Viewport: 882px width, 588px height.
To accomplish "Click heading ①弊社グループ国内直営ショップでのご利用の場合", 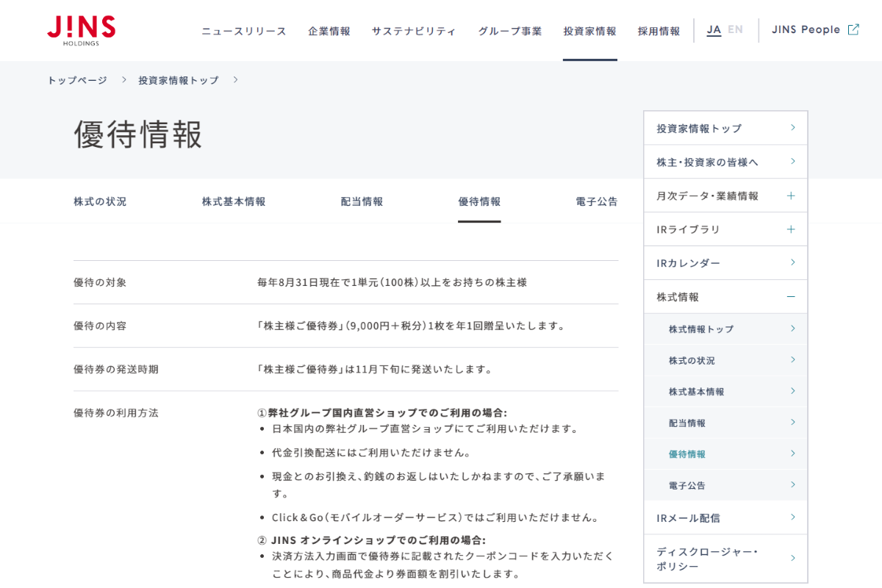I will pyautogui.click(x=382, y=412).
